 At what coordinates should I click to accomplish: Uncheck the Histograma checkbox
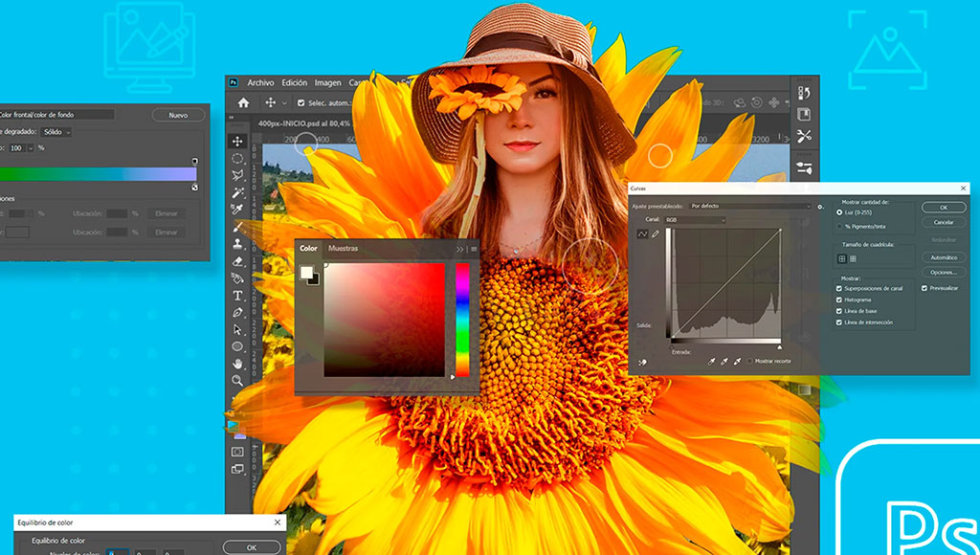[x=839, y=300]
